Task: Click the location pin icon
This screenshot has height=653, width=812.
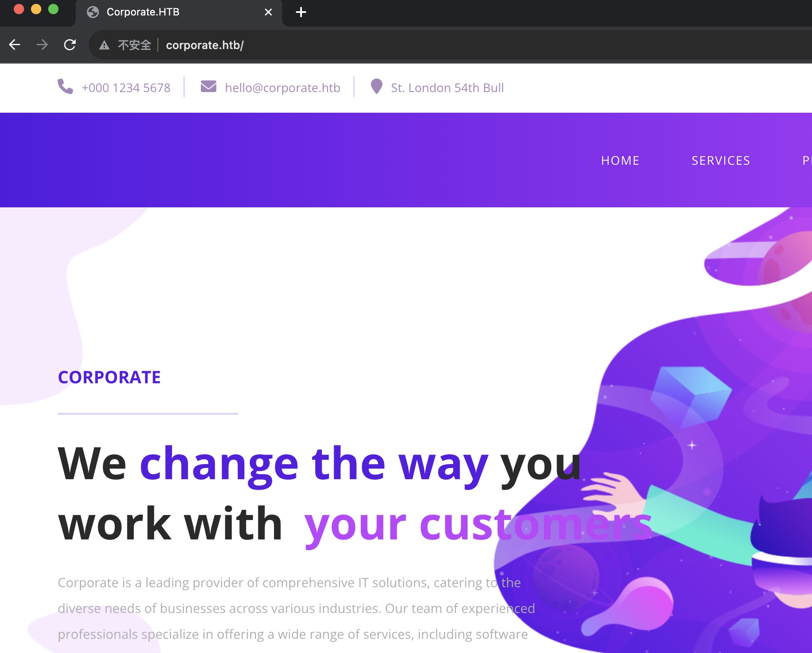Action: tap(376, 86)
